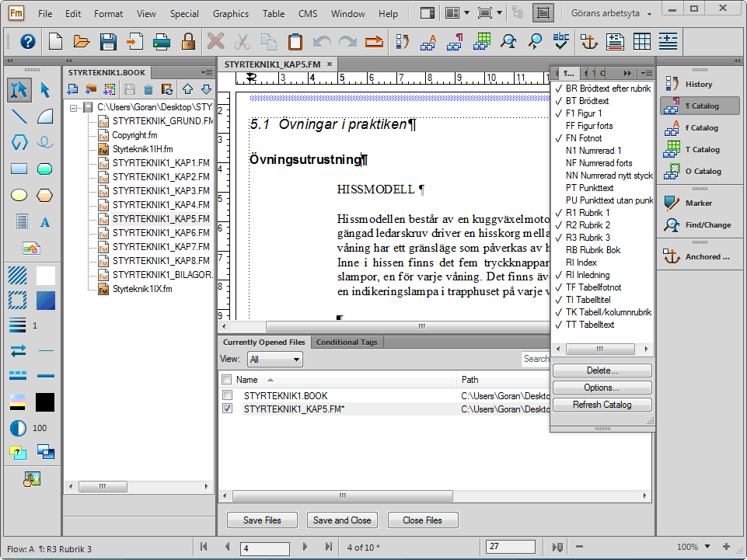747x560 pixels.
Task: Switch to the Conditional Tags tab
Action: [x=346, y=342]
